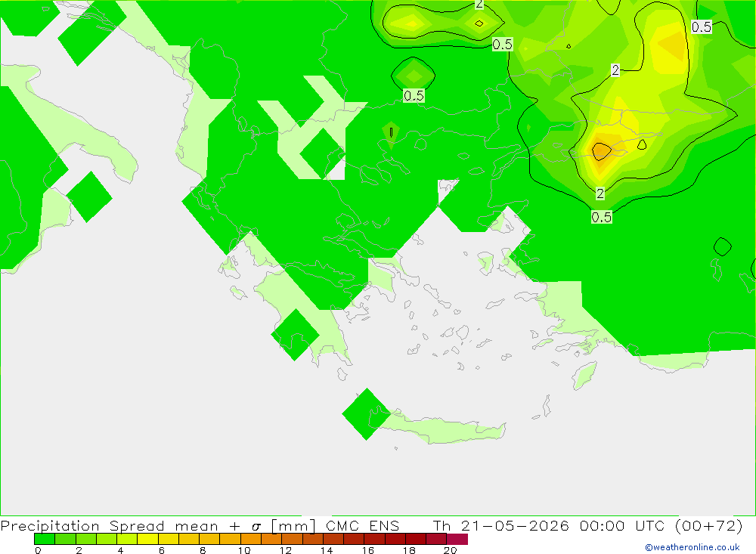Select the bright green legend swatch at value 0

click(45, 539)
